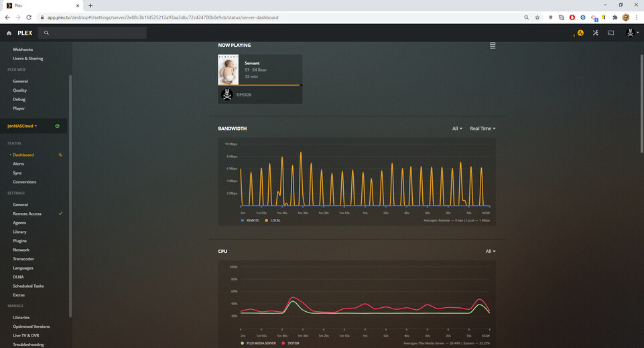Click the search magnifier icon
The image size is (644, 348).
[x=46, y=33]
